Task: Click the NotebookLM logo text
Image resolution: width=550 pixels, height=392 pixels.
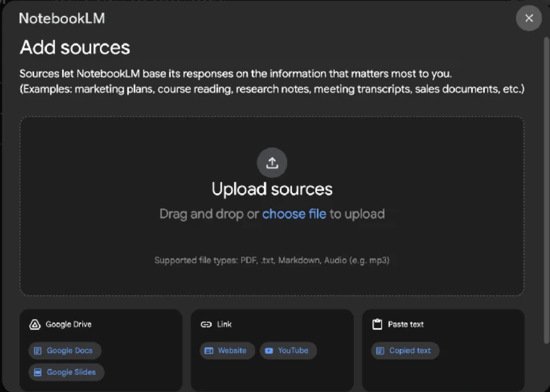Action: (62, 19)
